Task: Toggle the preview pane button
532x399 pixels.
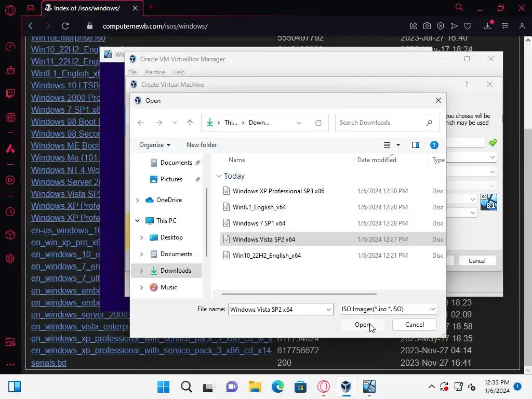Action: [415, 145]
